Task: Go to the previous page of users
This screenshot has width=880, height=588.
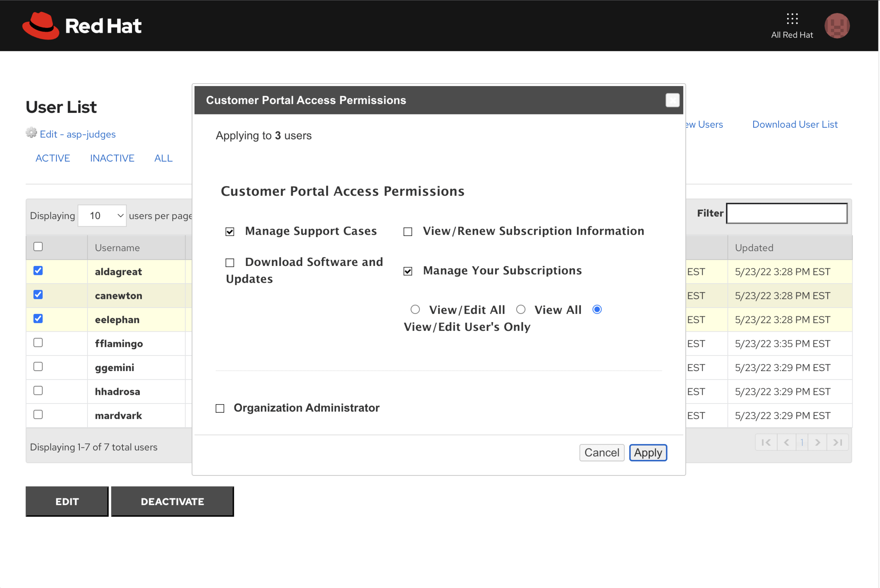Action: click(786, 443)
